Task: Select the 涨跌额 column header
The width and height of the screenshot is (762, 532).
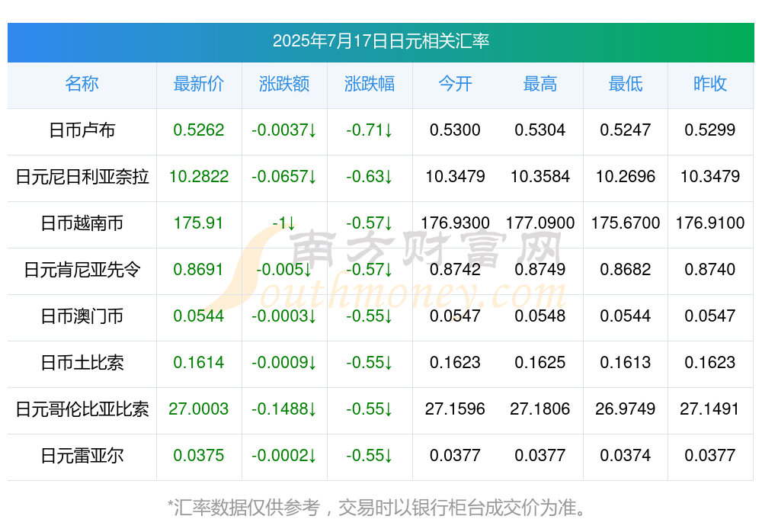Action: tap(283, 84)
